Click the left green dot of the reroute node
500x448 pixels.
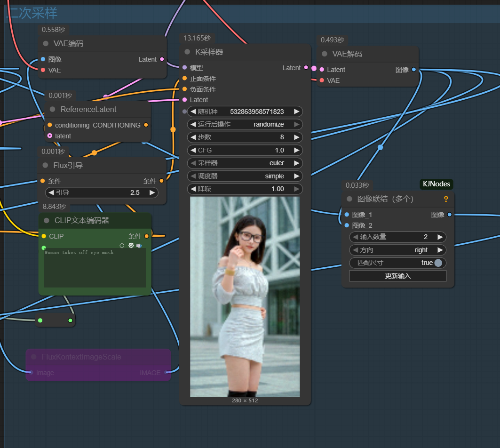(x=40, y=320)
